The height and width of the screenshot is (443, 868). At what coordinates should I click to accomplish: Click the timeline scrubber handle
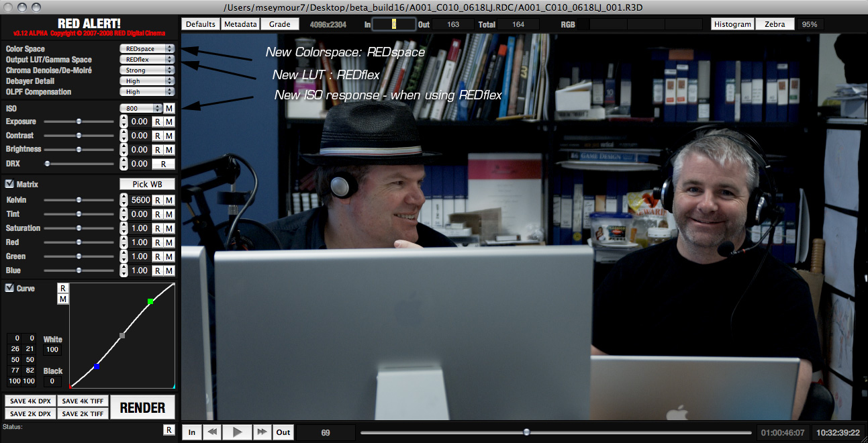coord(526,432)
